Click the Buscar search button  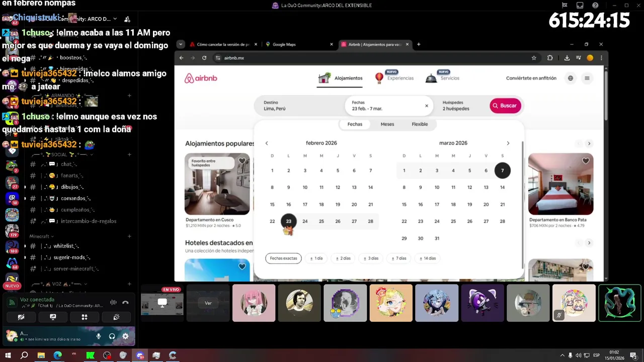point(505,106)
